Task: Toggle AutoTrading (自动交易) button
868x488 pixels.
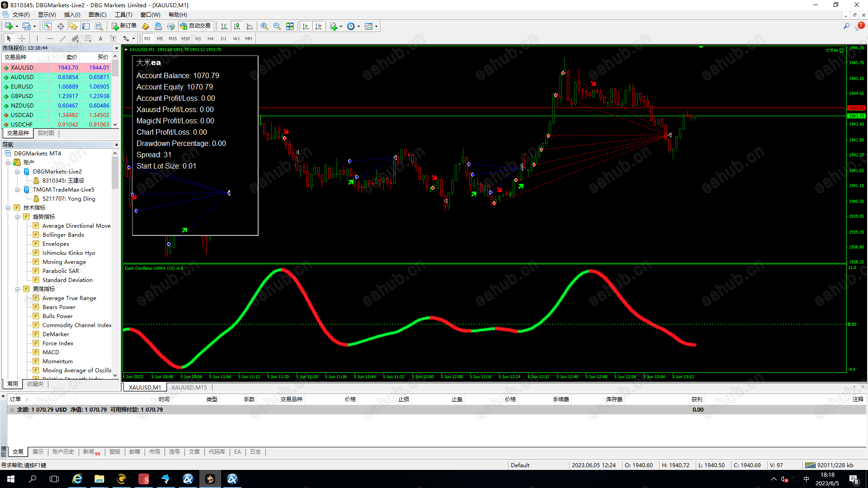Action: (195, 26)
